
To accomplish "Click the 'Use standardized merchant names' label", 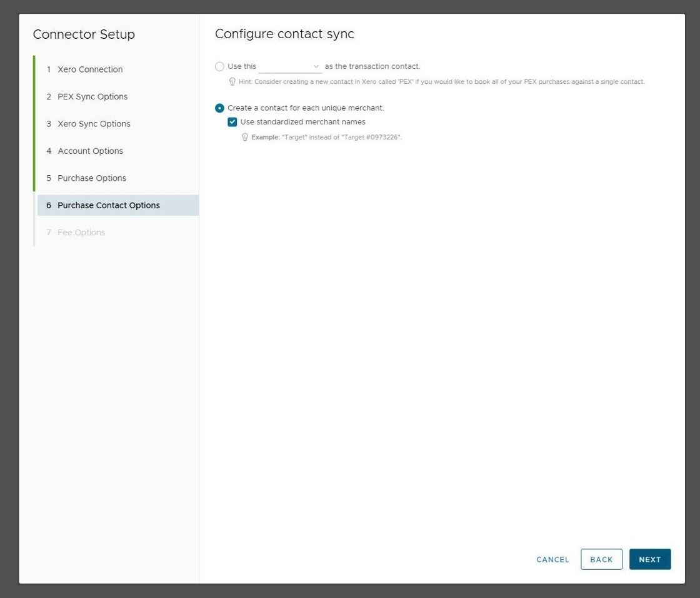I will coord(302,122).
